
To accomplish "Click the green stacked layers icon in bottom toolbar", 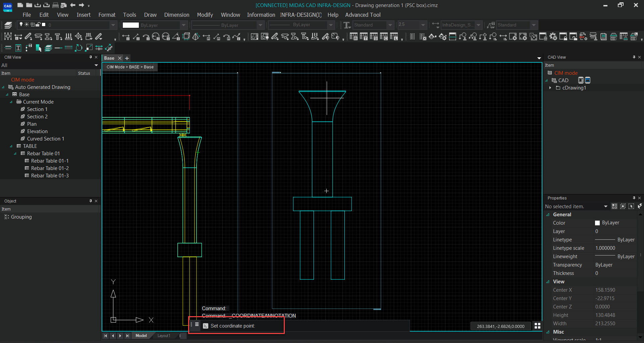I will point(49,48).
